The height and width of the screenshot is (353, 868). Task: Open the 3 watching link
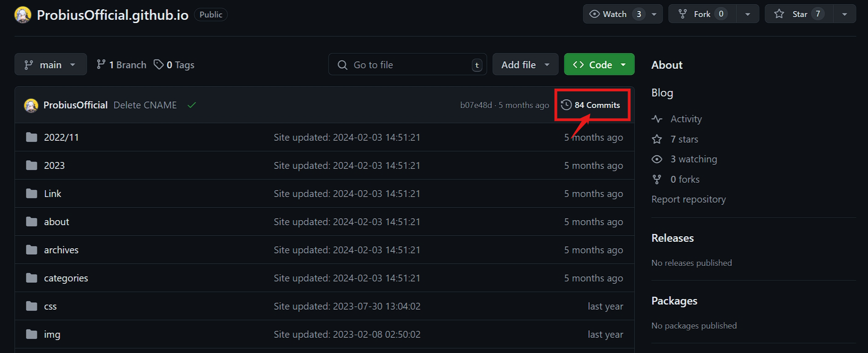point(694,159)
